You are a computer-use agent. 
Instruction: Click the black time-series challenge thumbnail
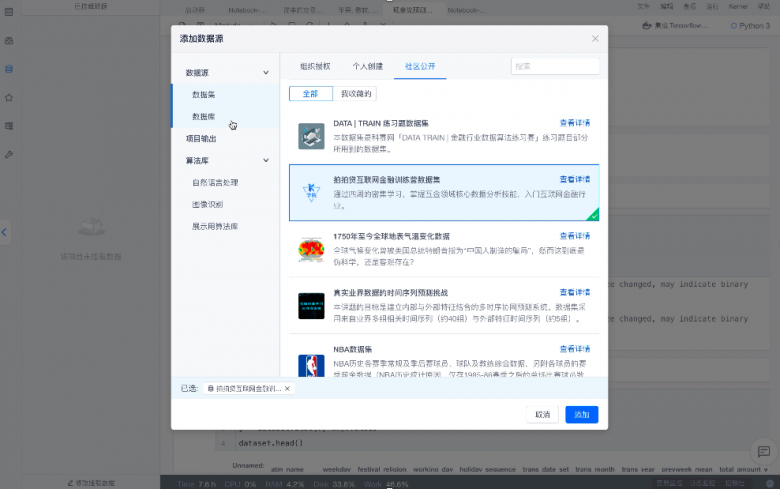pos(311,305)
